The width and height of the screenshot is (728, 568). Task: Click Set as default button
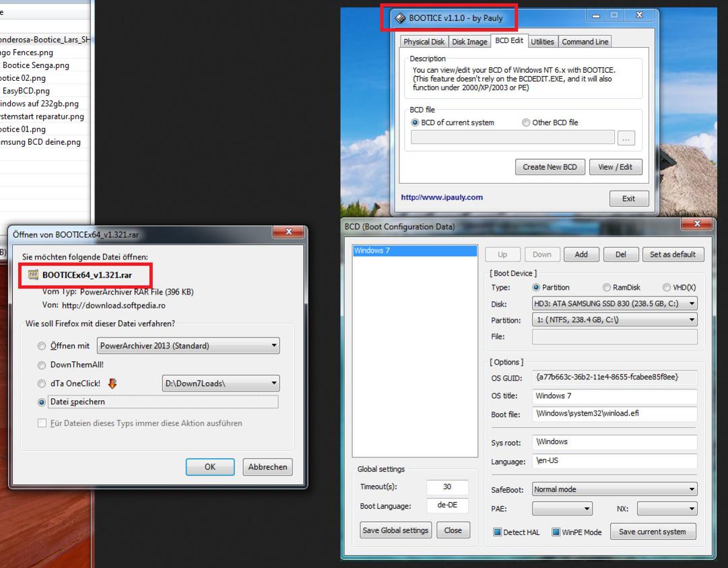point(673,255)
